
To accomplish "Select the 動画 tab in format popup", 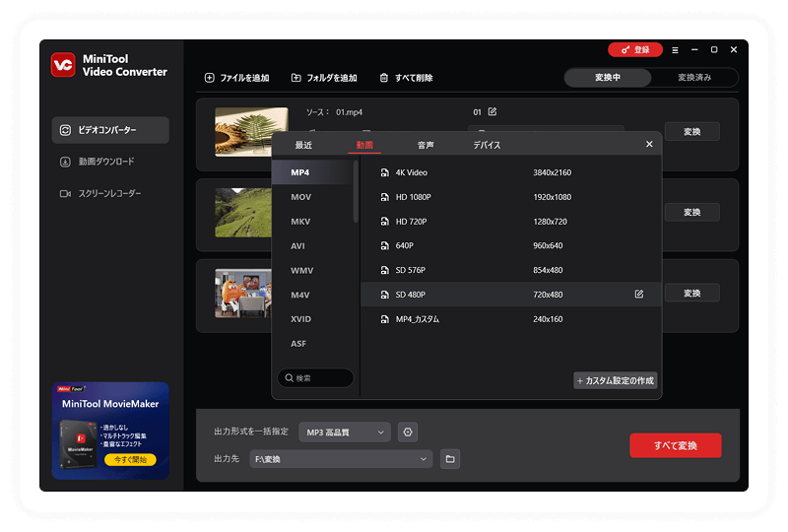I will pyautogui.click(x=364, y=146).
